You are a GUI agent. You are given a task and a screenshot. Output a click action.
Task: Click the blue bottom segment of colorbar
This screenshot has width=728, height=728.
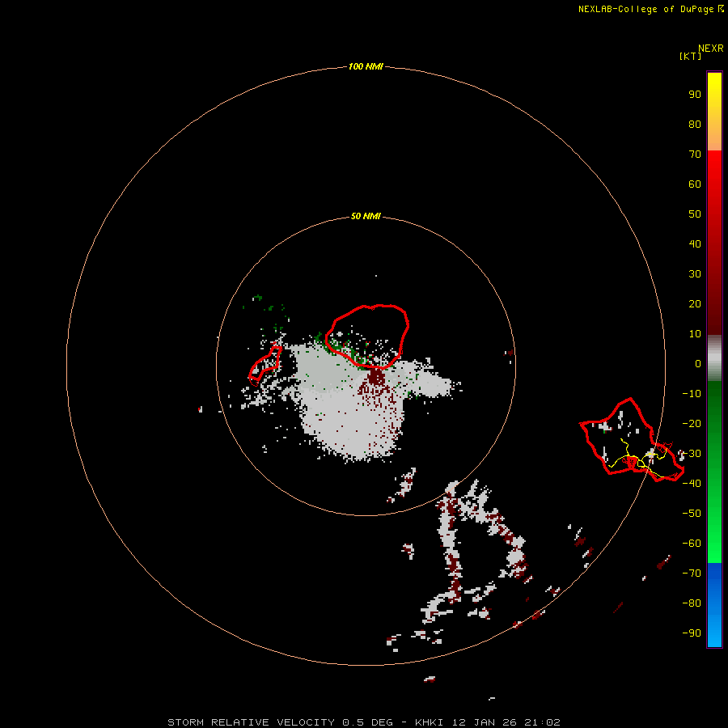(x=714, y=605)
